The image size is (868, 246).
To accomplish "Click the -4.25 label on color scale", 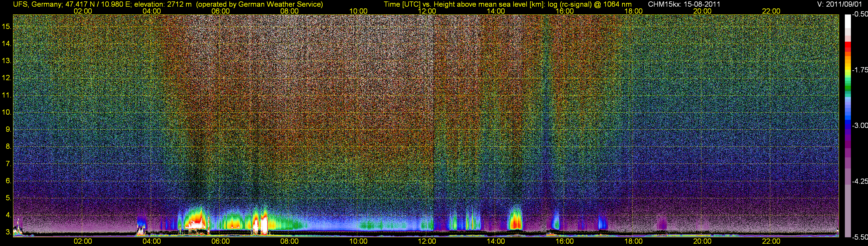I will click(859, 181).
